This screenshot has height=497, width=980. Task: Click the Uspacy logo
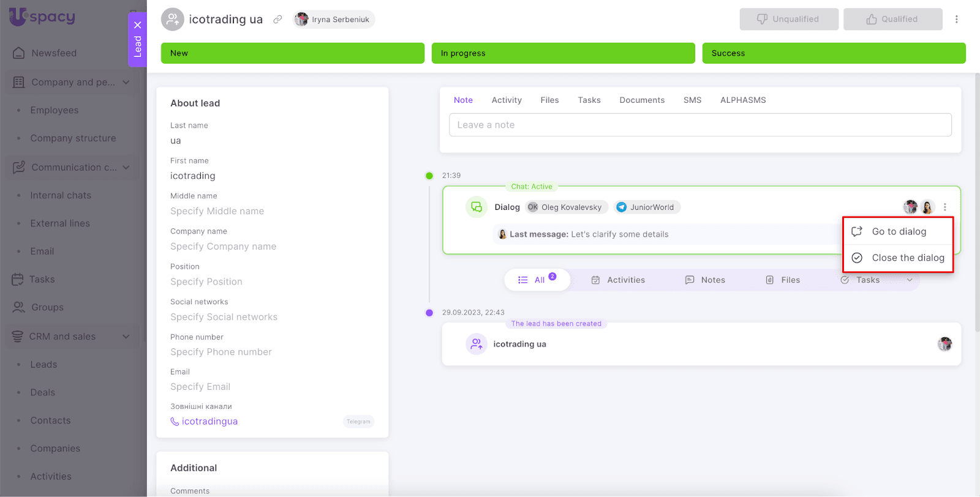42,17
